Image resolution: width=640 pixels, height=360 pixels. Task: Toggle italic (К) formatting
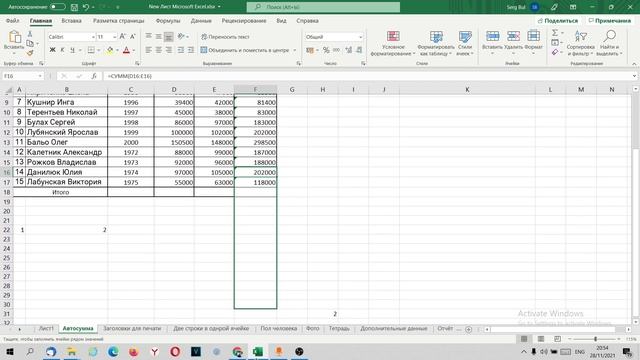tap(62, 50)
